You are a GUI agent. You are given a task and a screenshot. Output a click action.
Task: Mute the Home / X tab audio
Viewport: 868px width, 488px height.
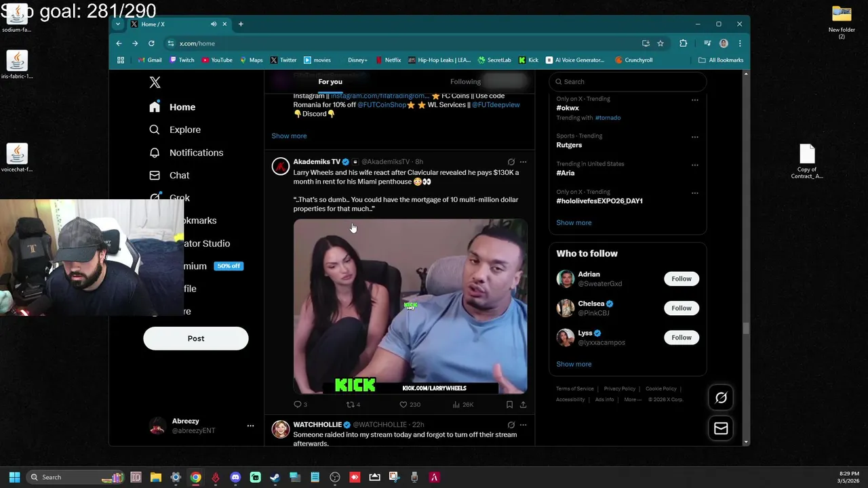pos(214,24)
